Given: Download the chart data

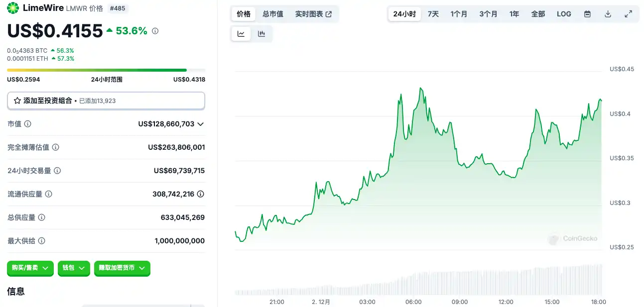Looking at the screenshot, I should coord(608,14).
